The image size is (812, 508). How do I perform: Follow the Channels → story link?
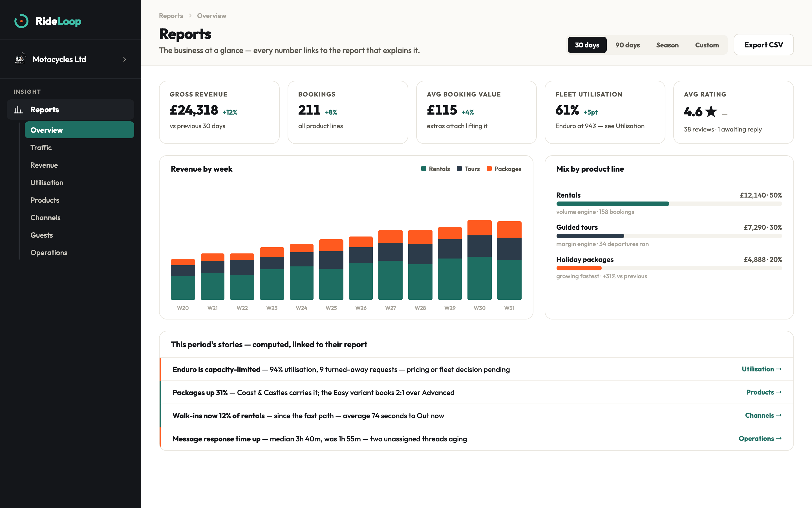(x=763, y=415)
